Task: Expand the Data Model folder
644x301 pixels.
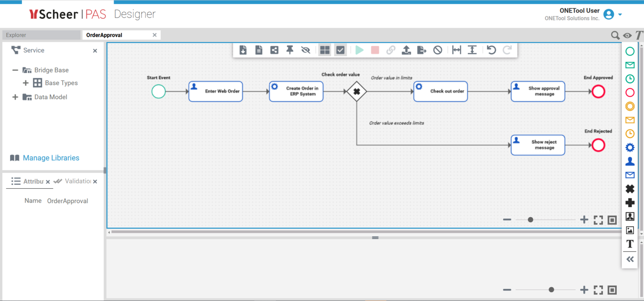Action: tap(15, 97)
